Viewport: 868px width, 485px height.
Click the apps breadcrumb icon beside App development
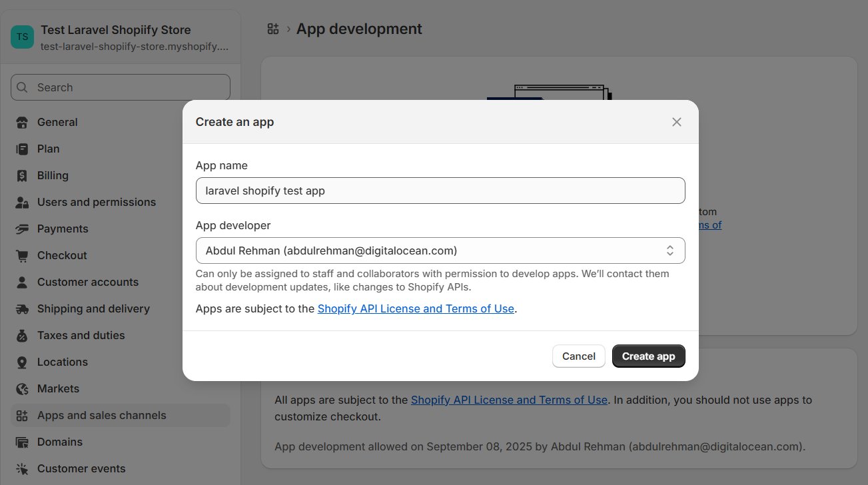pyautogui.click(x=272, y=29)
